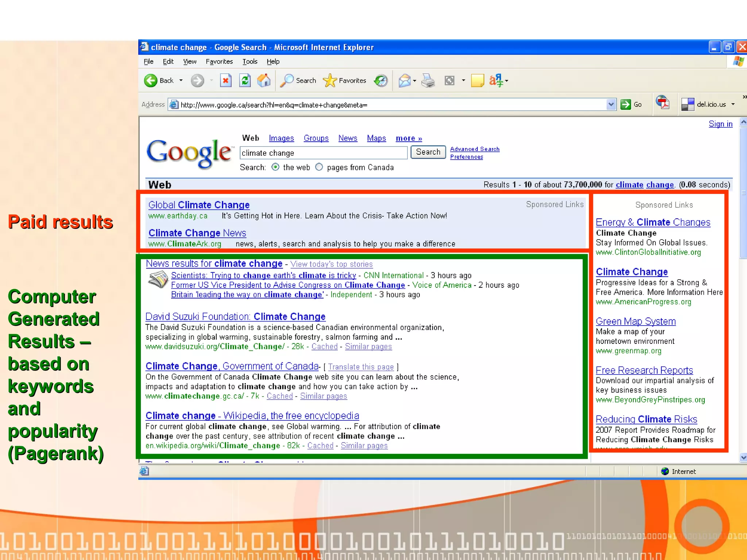Click the Stop loading icon
The width and height of the screenshot is (747, 560).
226,81
